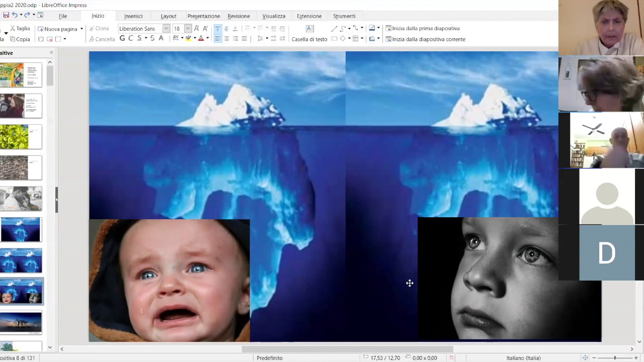Select the curve drawing tool
The width and height of the screenshot is (644, 362).
point(343,29)
